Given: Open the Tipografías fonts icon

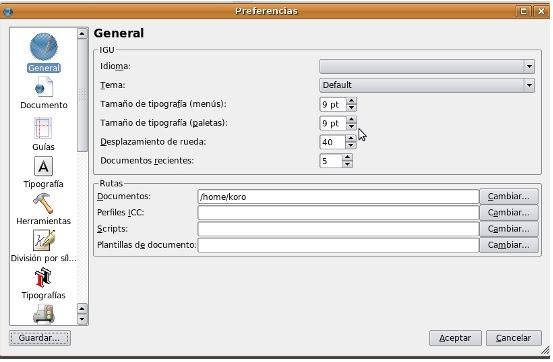Looking at the screenshot, I should [x=43, y=277].
